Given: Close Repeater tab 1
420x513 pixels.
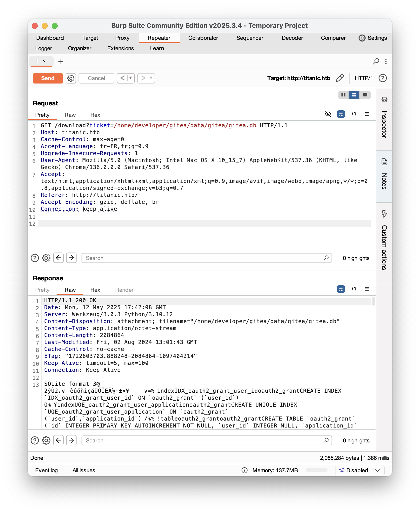Looking at the screenshot, I should coord(44,61).
